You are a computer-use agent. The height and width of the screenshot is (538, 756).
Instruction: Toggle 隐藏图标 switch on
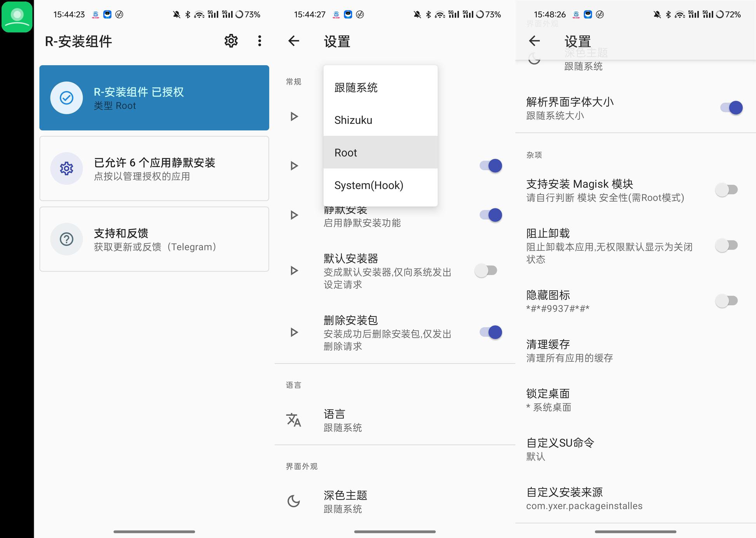(x=726, y=301)
